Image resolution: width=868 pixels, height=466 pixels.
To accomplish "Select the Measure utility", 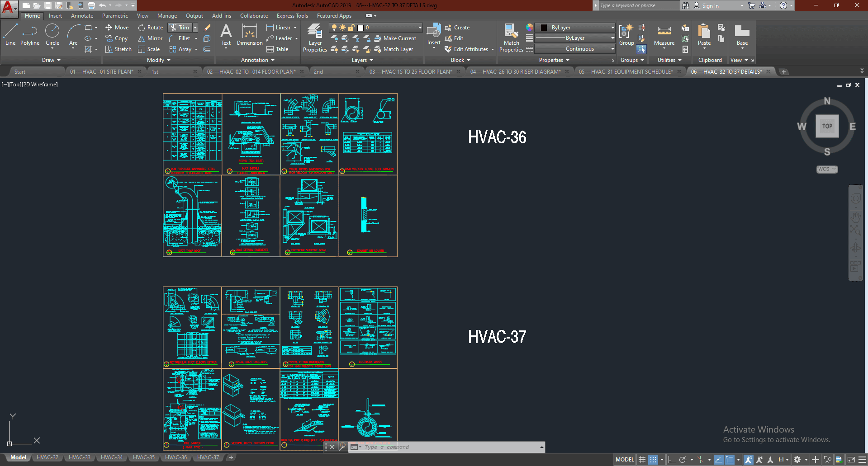I will coord(664,35).
